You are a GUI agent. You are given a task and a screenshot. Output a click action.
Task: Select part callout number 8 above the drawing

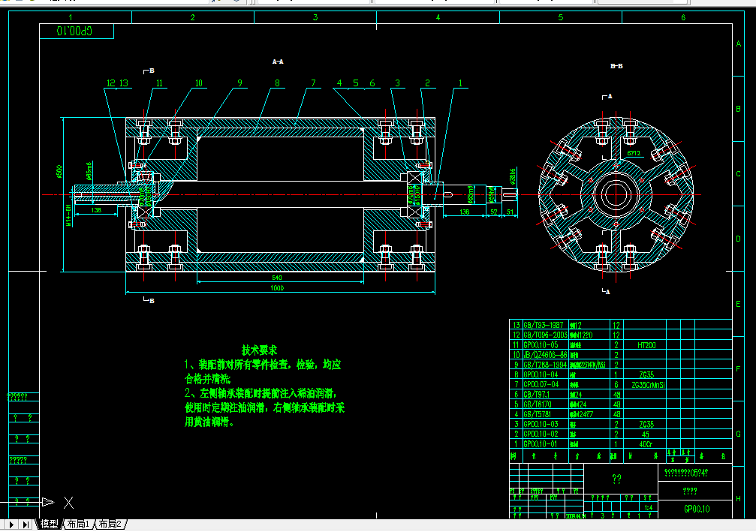tap(277, 83)
